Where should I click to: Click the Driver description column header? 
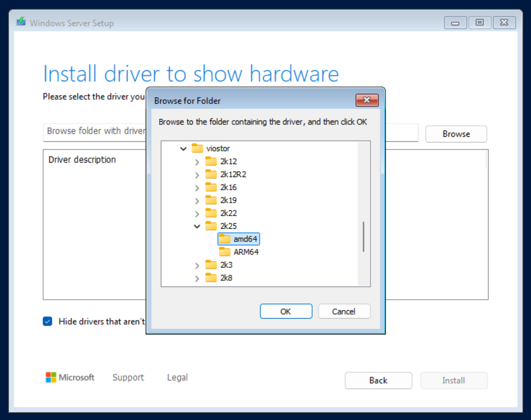82,160
